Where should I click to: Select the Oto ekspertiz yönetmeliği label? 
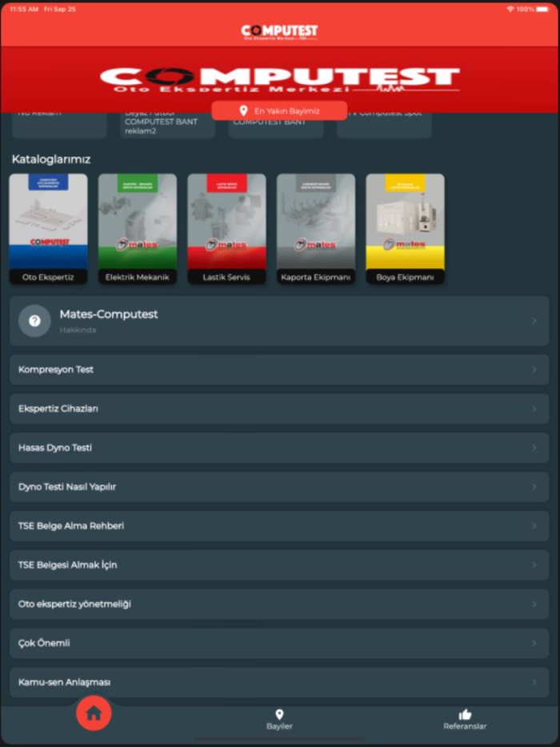(74, 604)
